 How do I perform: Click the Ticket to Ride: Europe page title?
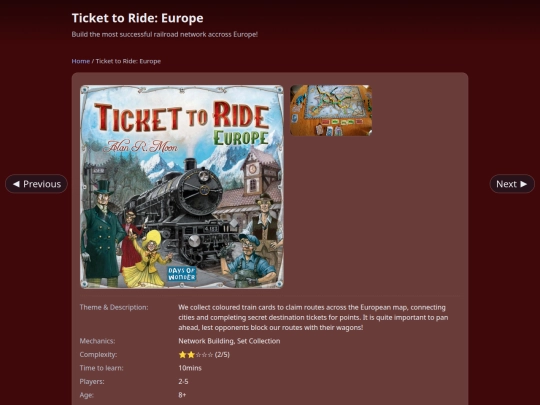point(137,18)
